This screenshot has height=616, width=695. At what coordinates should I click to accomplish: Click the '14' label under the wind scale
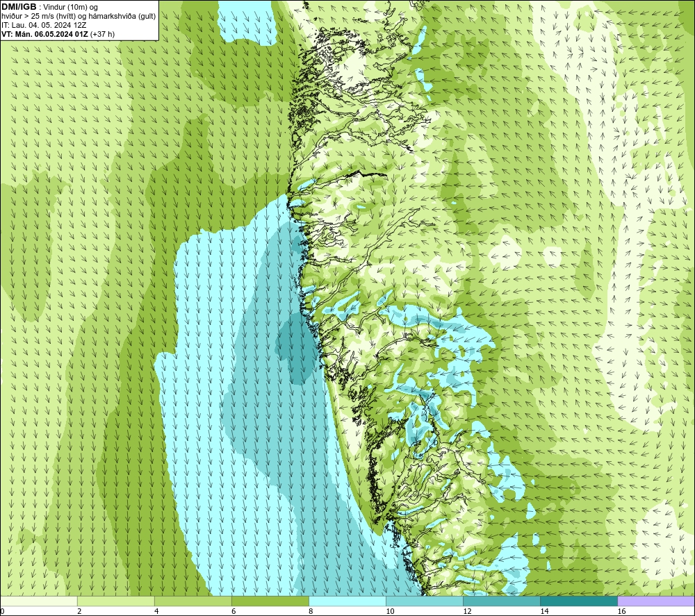(x=544, y=612)
